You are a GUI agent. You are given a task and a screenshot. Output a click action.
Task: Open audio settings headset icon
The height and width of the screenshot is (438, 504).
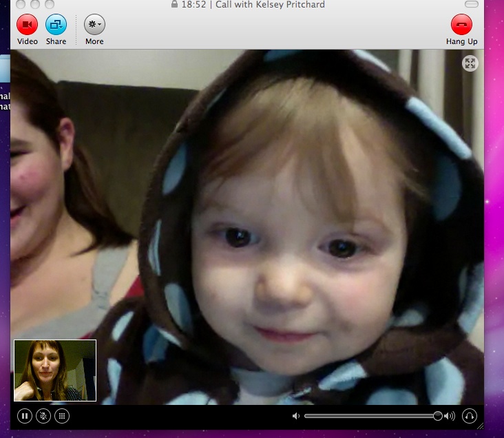(x=470, y=416)
